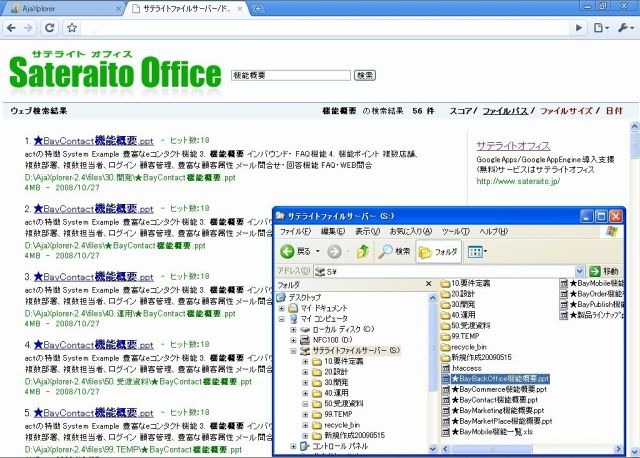
Task: Click the folder tree vertical scrollbar
Action: click(x=433, y=373)
